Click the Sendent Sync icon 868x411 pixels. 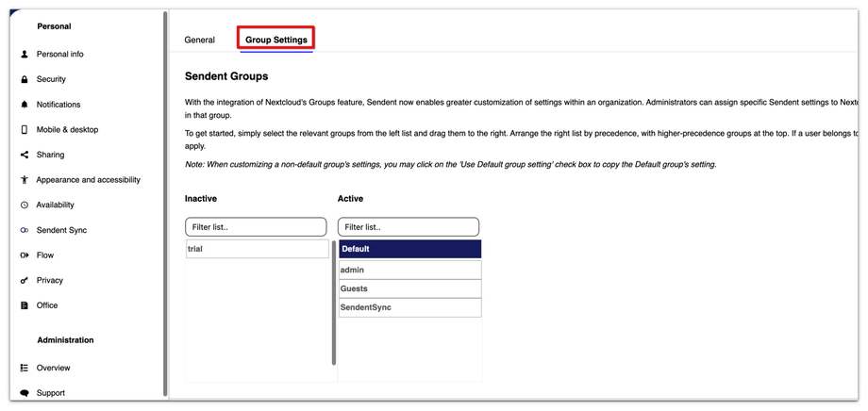[25, 230]
